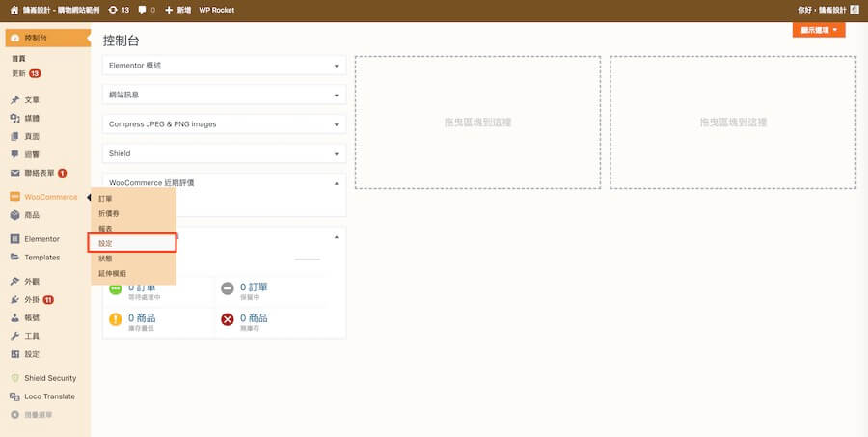Open 折價券 in the WooCommerce submenu
Screen dimensions: 868x437
click(x=109, y=212)
